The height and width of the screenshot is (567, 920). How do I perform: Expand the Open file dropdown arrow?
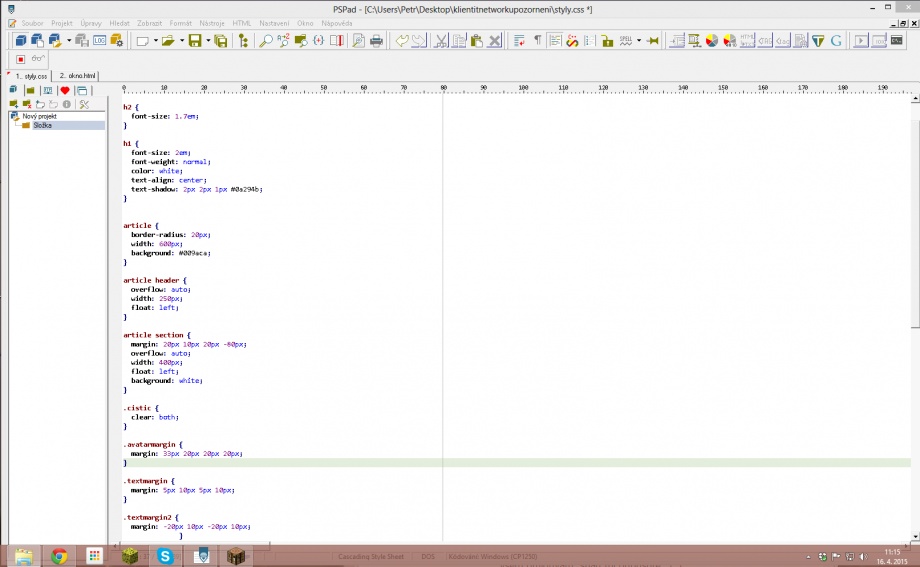point(181,41)
